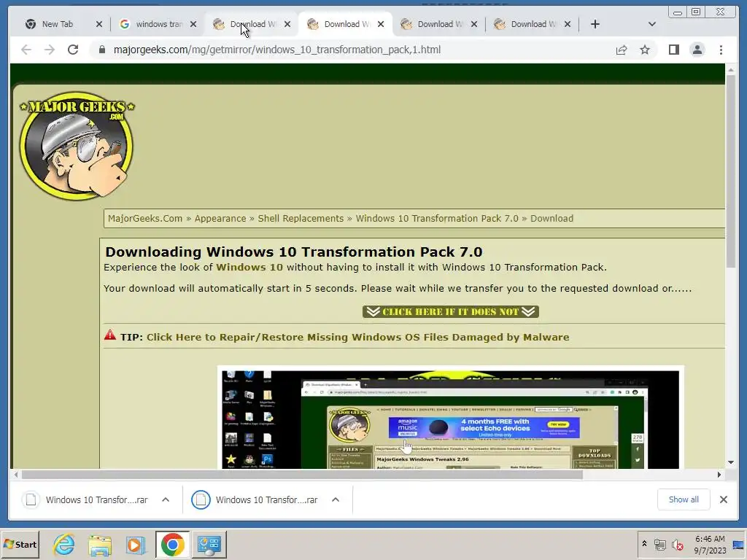Close the New Tab tab
Viewport: 747px width, 560px height.
coord(99,24)
